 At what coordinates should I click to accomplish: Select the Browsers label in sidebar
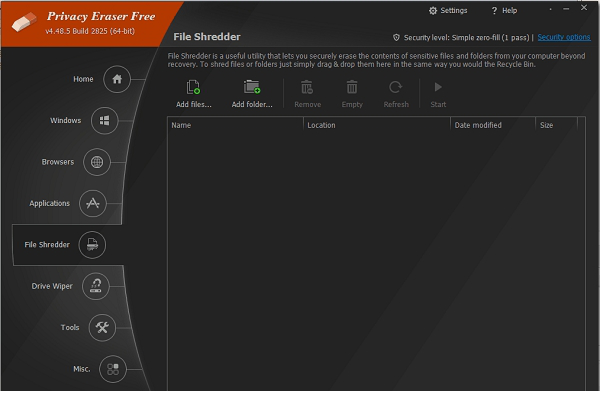point(58,162)
